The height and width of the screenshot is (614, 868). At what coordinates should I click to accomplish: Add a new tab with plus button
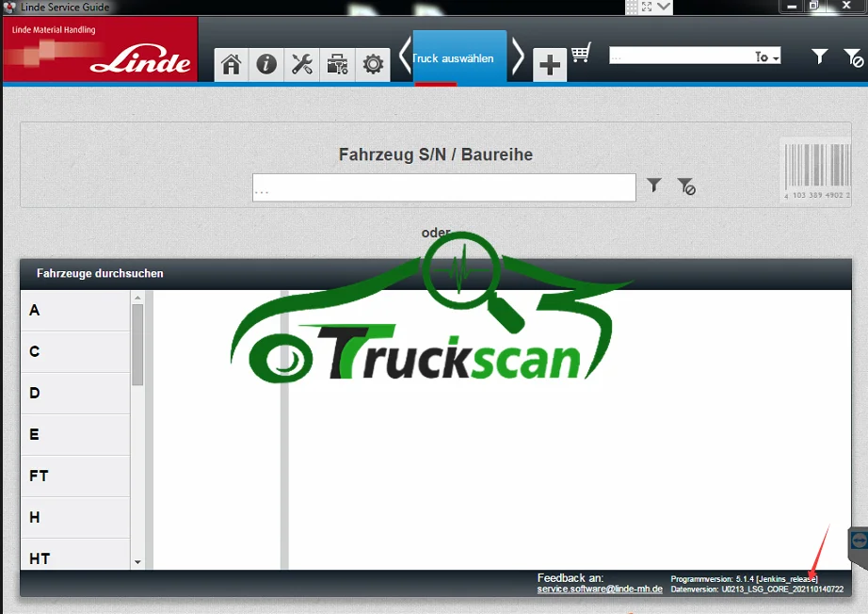[x=550, y=65]
